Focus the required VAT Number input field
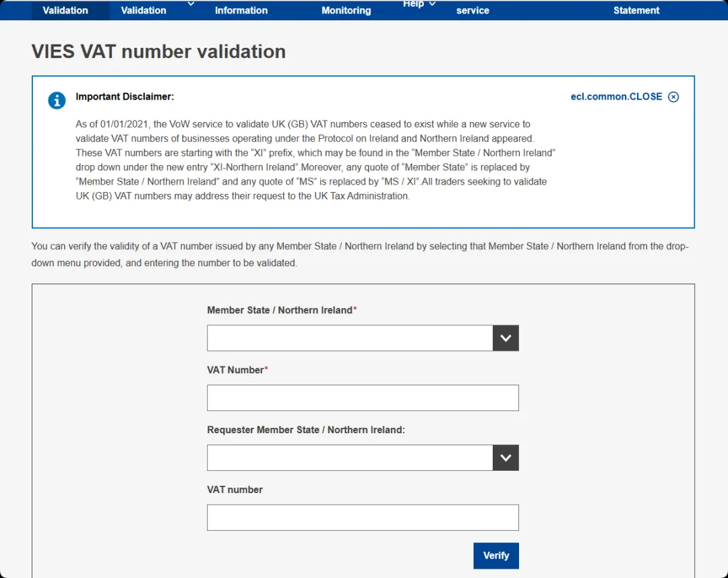Viewport: 728px width, 578px height. 363,398
